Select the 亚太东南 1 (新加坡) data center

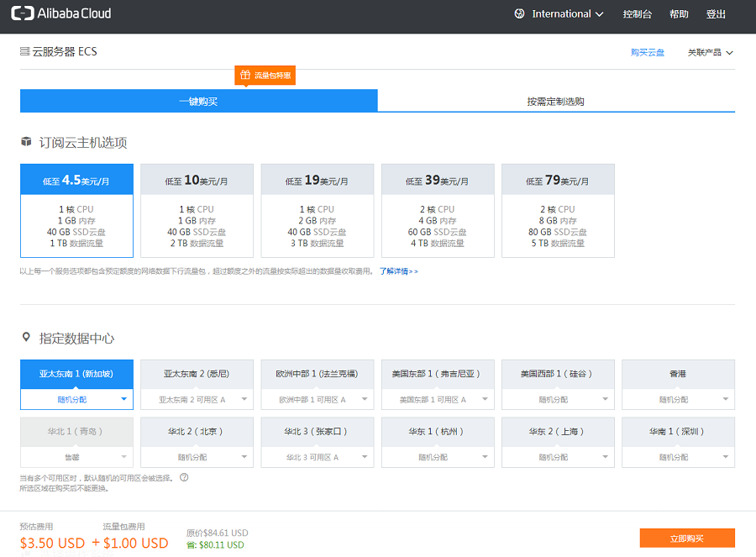click(x=76, y=374)
